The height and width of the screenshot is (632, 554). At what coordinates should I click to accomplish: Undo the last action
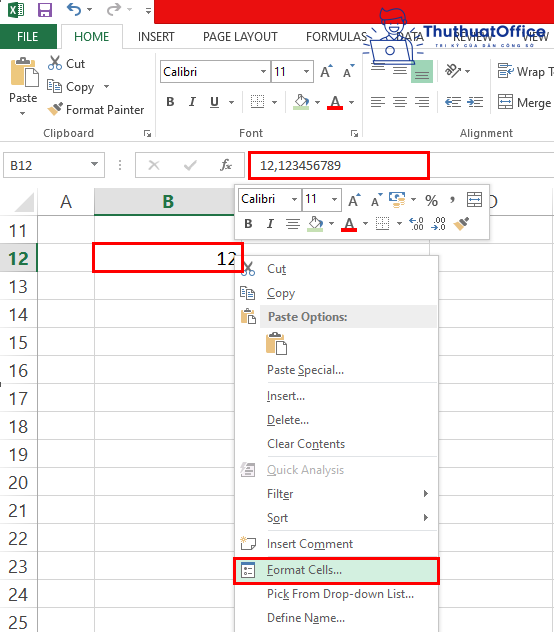click(x=74, y=9)
